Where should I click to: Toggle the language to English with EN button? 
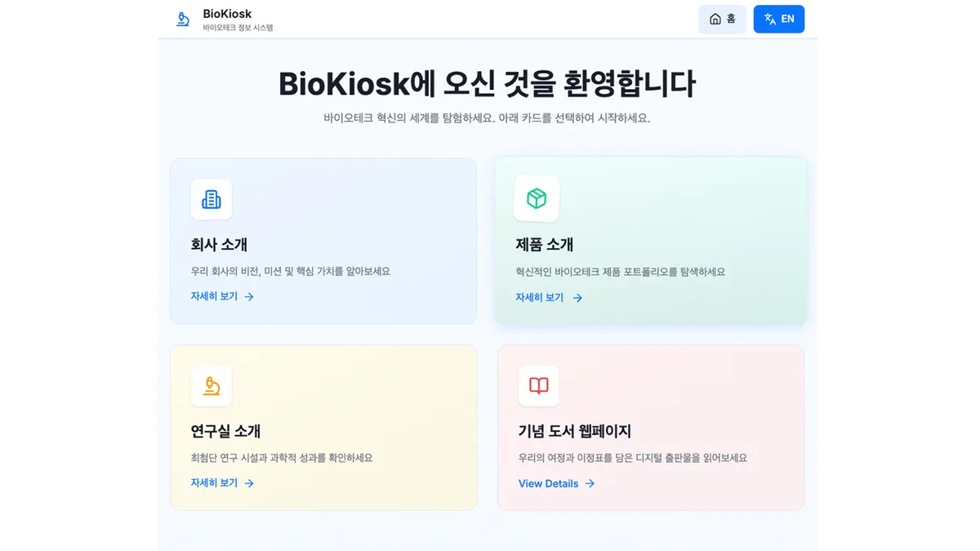coord(778,18)
